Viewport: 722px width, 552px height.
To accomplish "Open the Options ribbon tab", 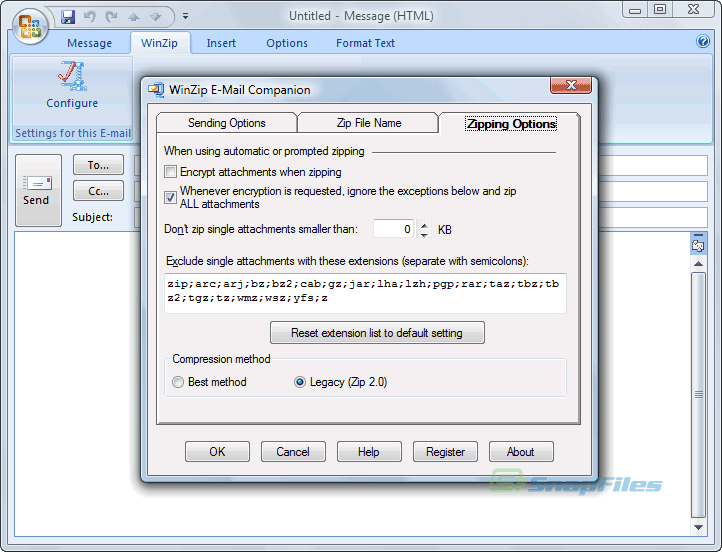I will coord(287,43).
